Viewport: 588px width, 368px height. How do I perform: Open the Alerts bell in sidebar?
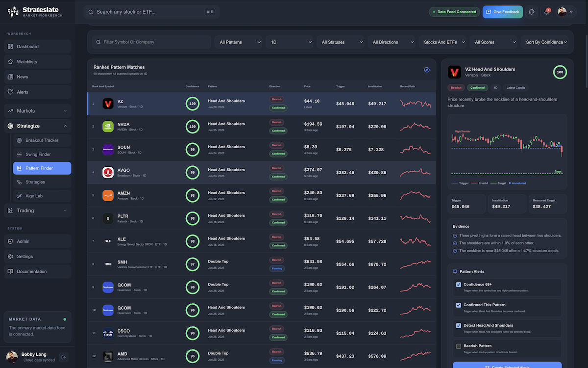tap(11, 92)
